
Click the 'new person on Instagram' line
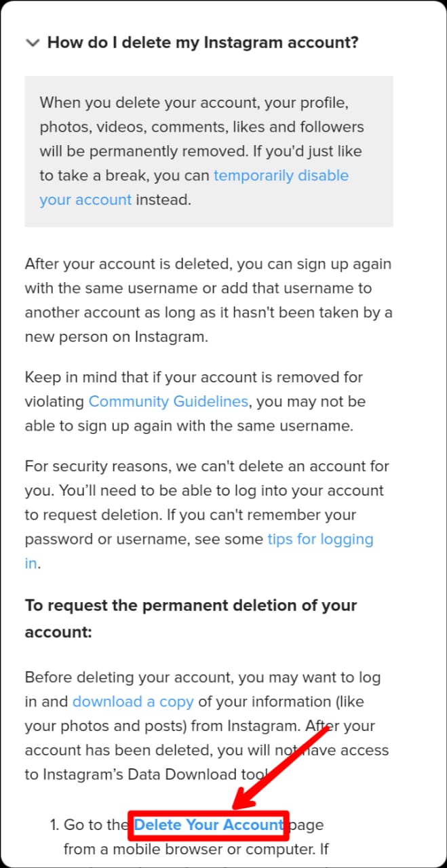115,337
